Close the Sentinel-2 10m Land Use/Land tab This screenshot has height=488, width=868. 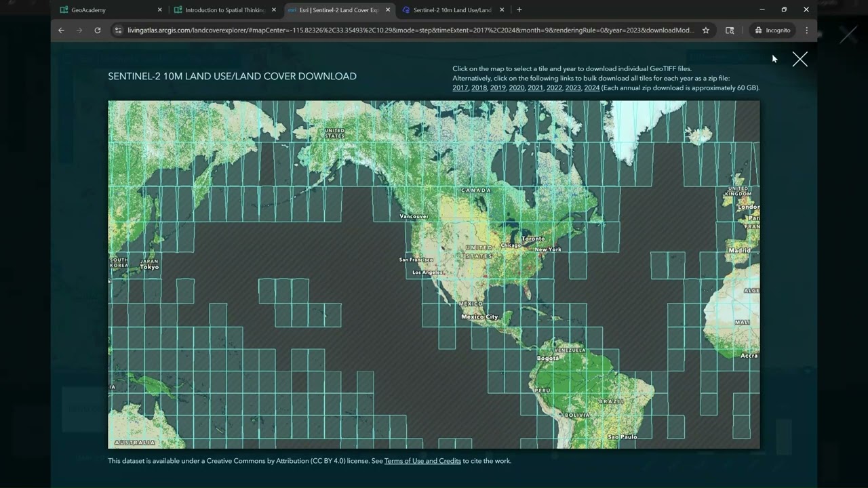click(502, 10)
